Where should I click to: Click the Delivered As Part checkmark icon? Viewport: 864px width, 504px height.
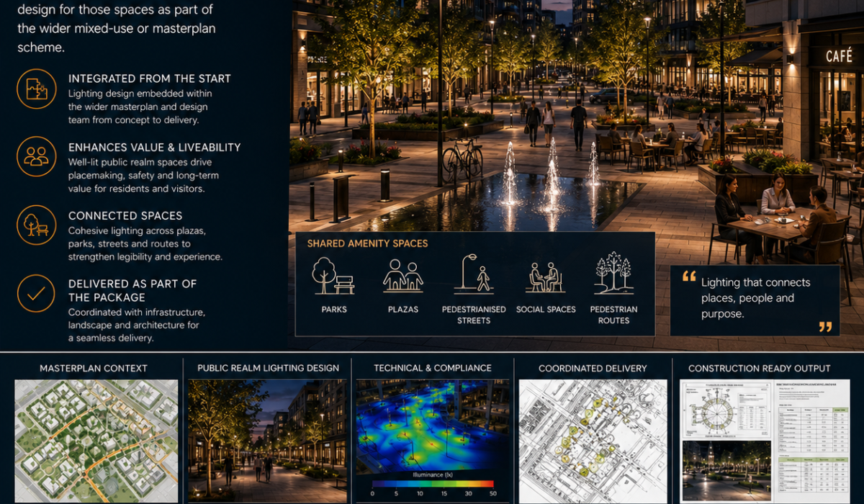[36, 293]
